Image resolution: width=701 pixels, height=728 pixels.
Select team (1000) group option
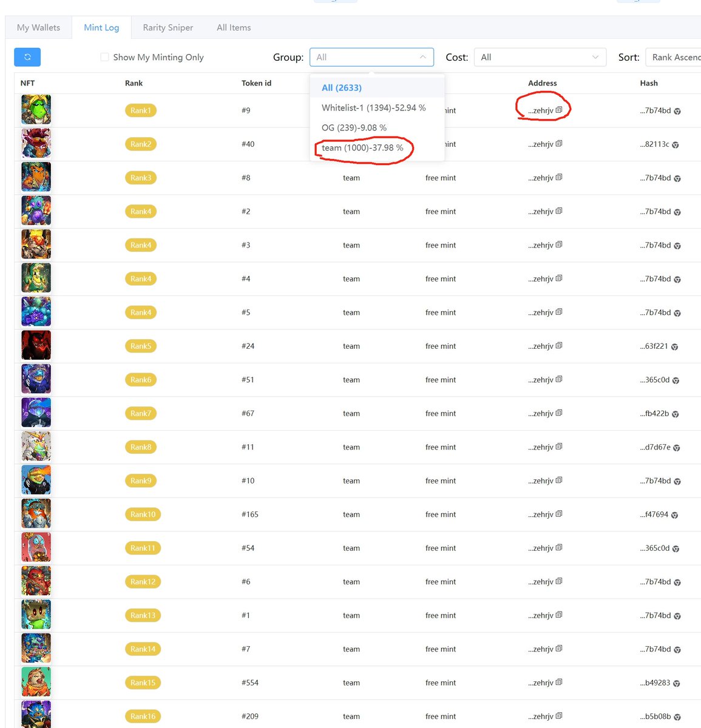[377, 147]
